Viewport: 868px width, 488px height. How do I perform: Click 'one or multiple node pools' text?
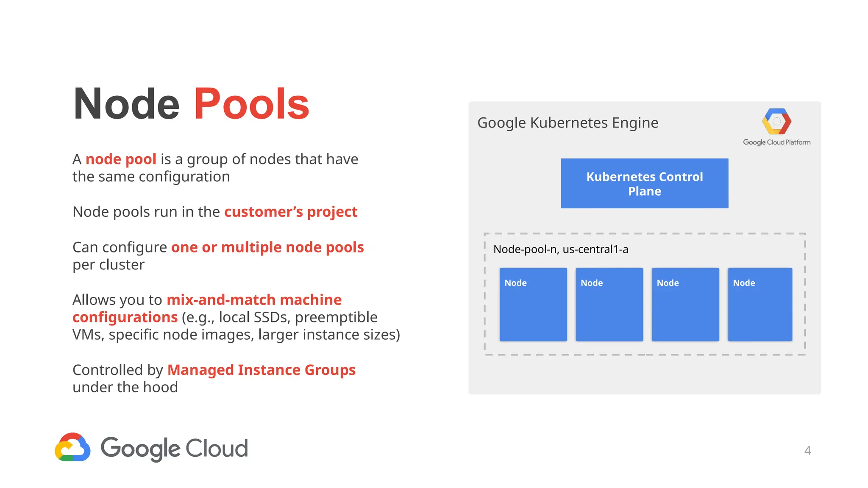pyautogui.click(x=267, y=247)
